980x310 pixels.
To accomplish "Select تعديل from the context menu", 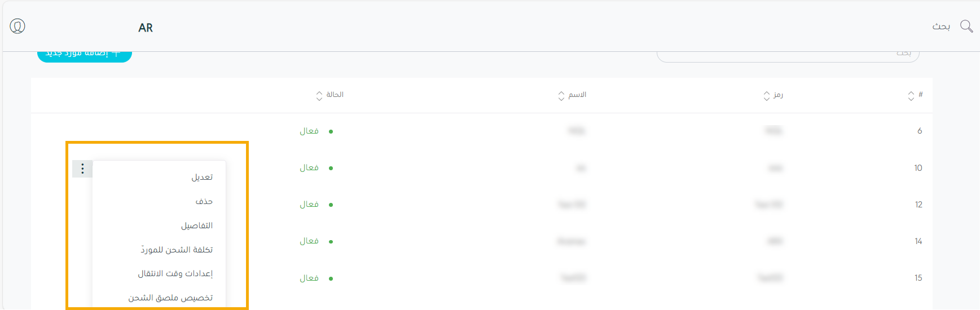I will coord(201,177).
